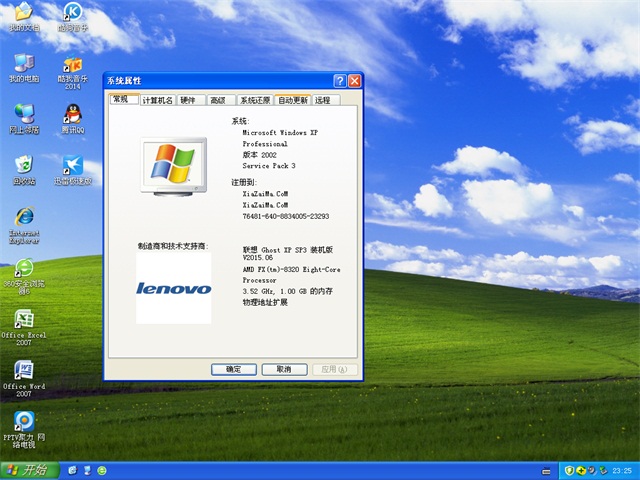640x480 pixels.
Task: Click the help question mark button
Action: [x=340, y=80]
